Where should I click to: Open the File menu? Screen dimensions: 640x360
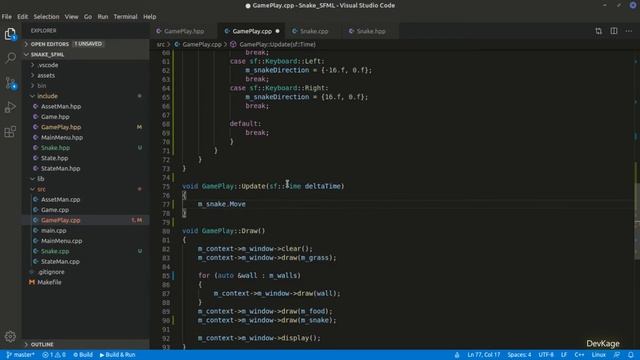point(7,17)
